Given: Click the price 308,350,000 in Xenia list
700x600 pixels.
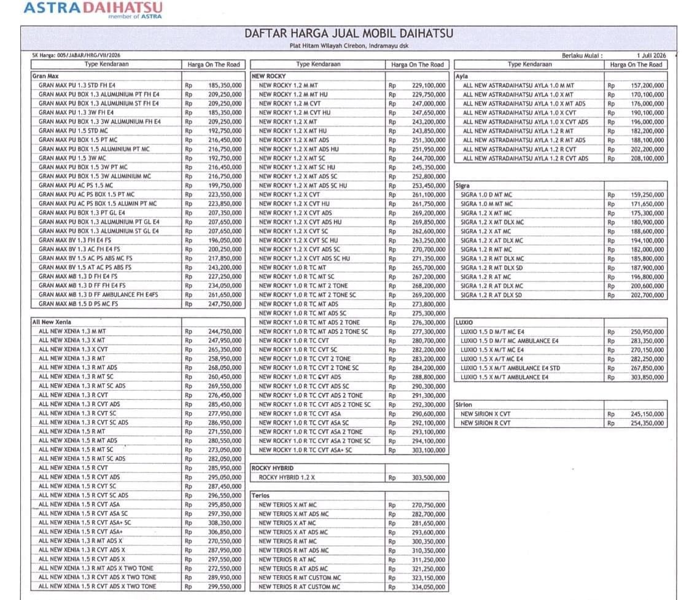Looking at the screenshot, I should [x=225, y=523].
